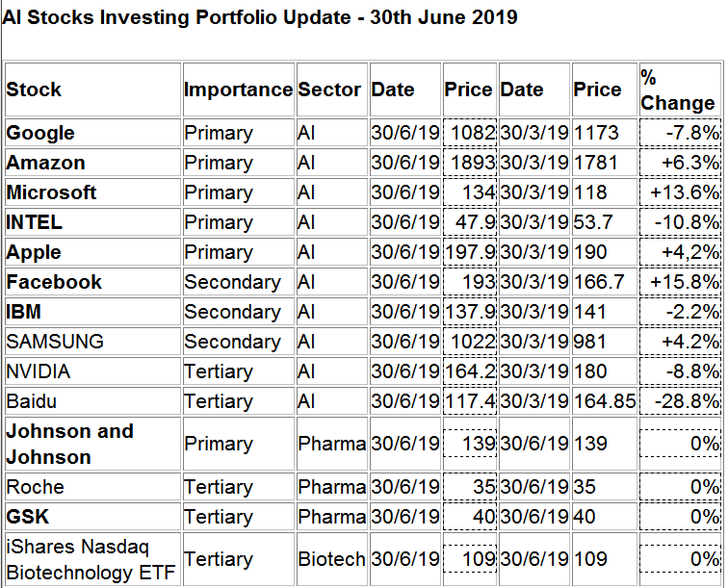Click the Sector column header

point(329,89)
